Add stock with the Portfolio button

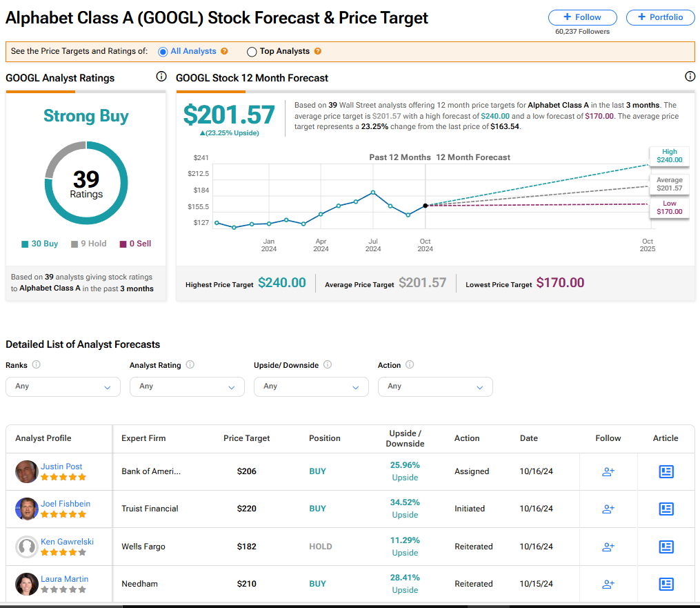tap(660, 17)
